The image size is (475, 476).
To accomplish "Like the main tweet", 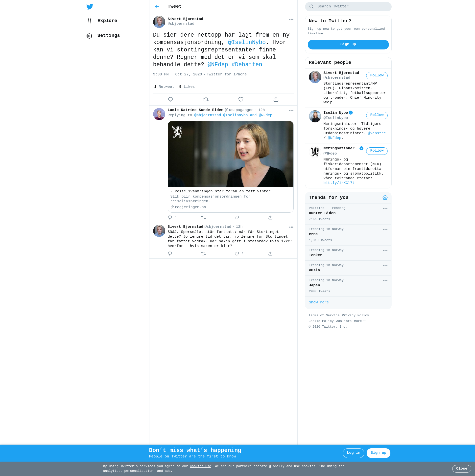I will click(x=241, y=99).
